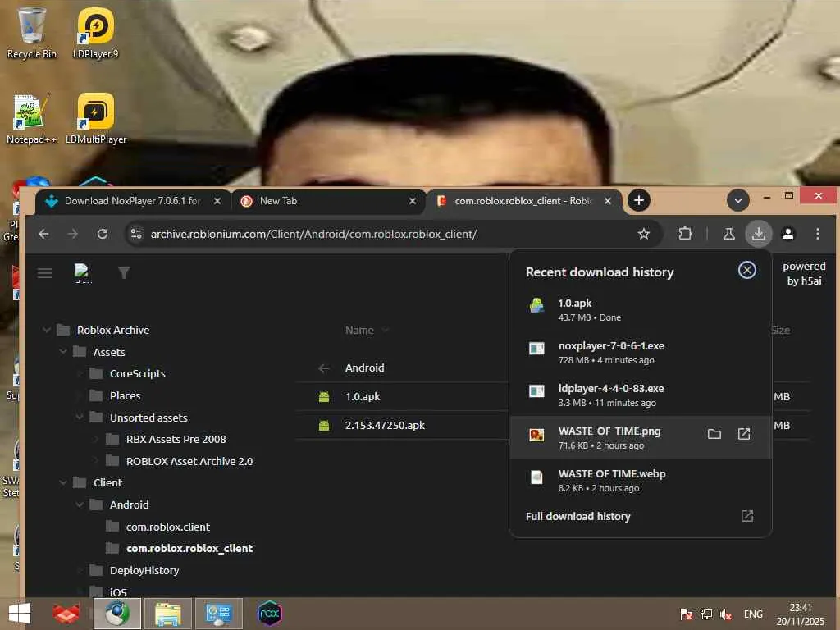Open the site information icon in the address bar
This screenshot has height=630, width=840.
(x=137, y=234)
